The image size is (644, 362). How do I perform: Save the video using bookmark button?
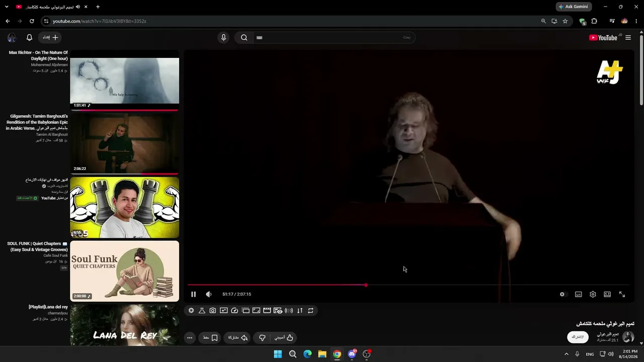pos(211,338)
